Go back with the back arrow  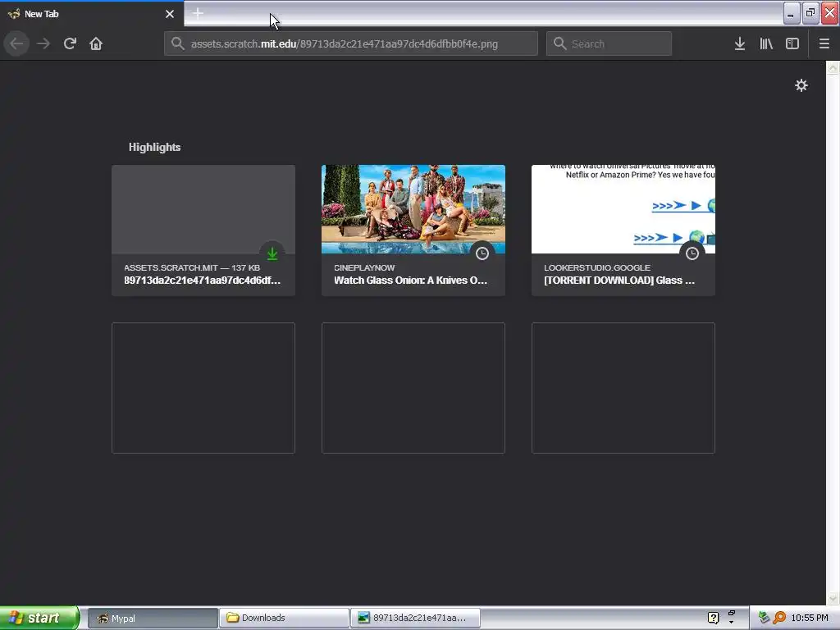(x=16, y=43)
